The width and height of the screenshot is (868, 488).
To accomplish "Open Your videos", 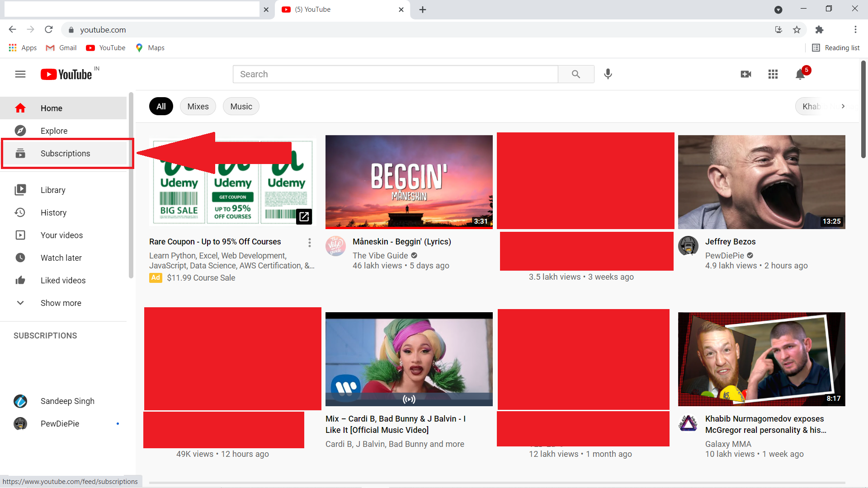I will point(63,235).
